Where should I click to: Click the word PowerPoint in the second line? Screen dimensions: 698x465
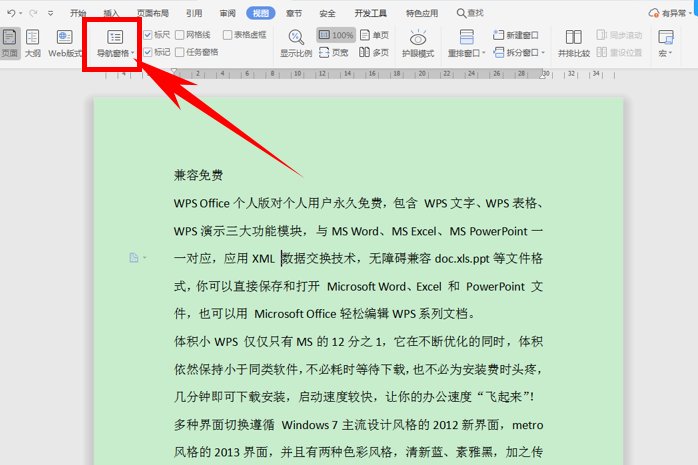coord(499,231)
